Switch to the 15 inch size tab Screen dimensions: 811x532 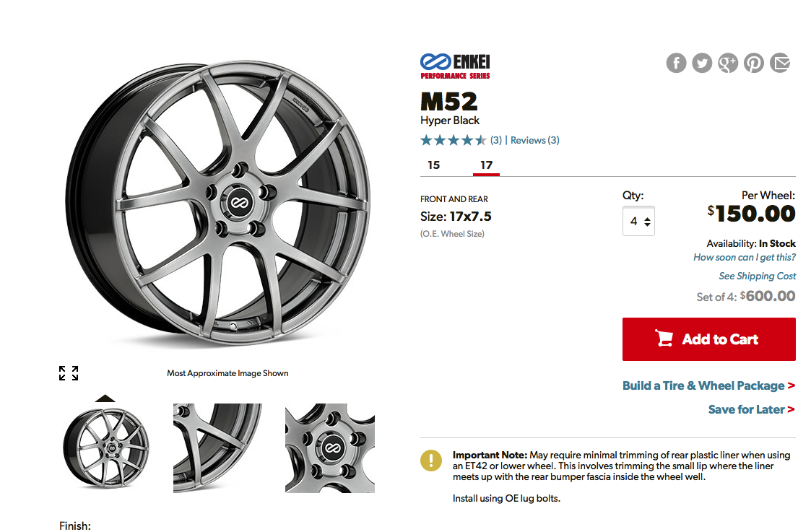(433, 165)
